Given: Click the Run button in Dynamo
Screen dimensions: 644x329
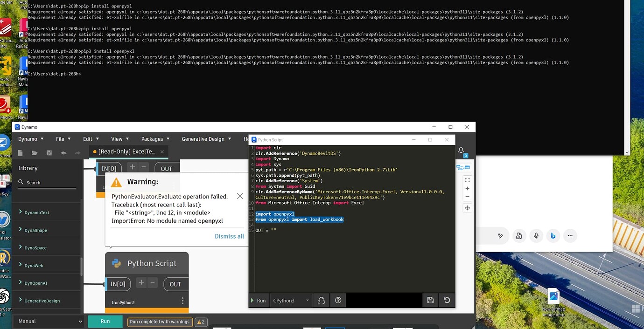Looking at the screenshot, I should (105, 321).
